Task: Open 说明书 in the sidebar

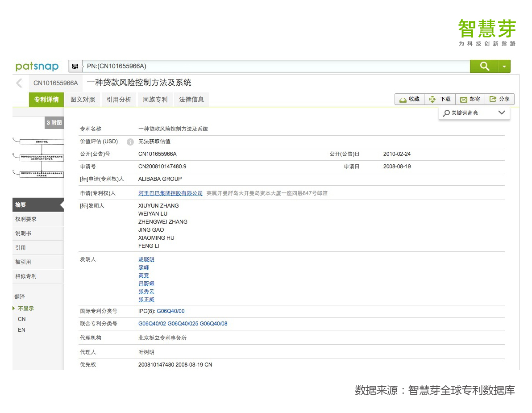Action: (x=38, y=234)
